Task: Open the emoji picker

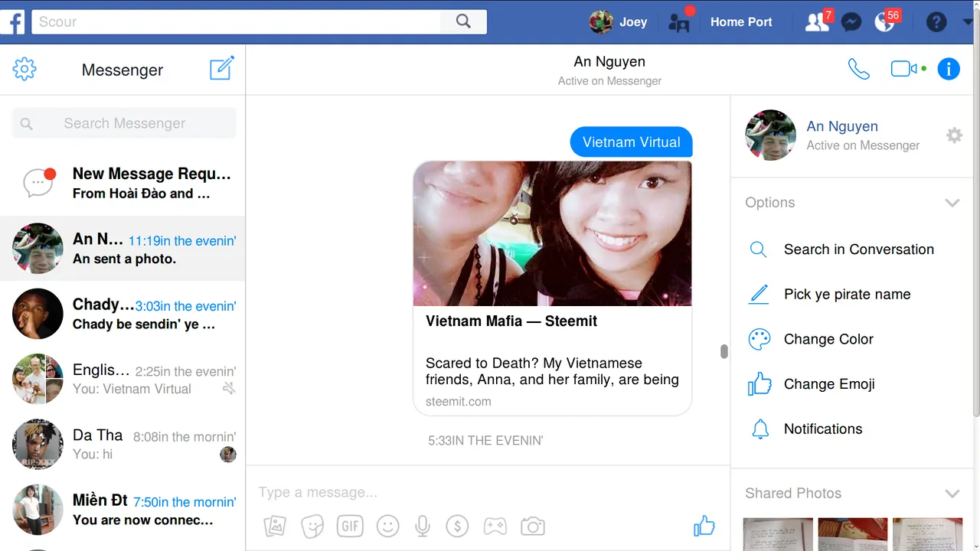Action: pyautogui.click(x=388, y=527)
